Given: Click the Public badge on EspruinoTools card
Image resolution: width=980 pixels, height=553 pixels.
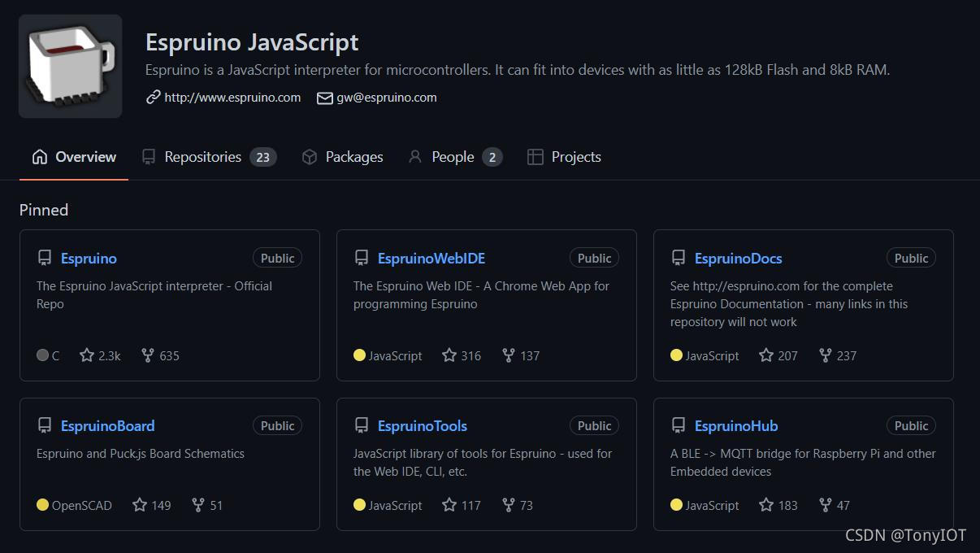Looking at the screenshot, I should coord(595,425).
